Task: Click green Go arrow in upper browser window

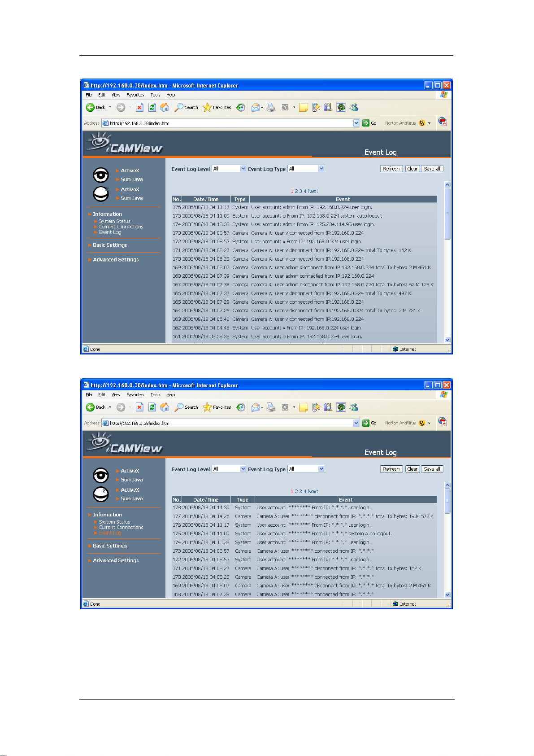Action: point(366,123)
